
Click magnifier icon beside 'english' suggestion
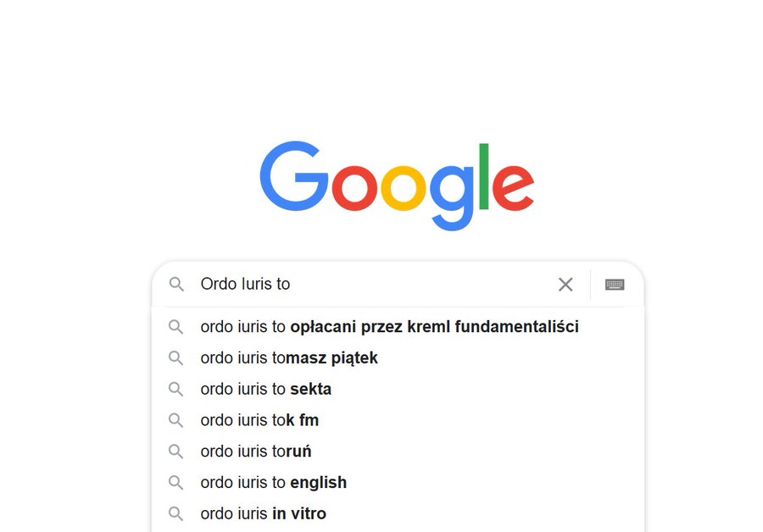(175, 482)
